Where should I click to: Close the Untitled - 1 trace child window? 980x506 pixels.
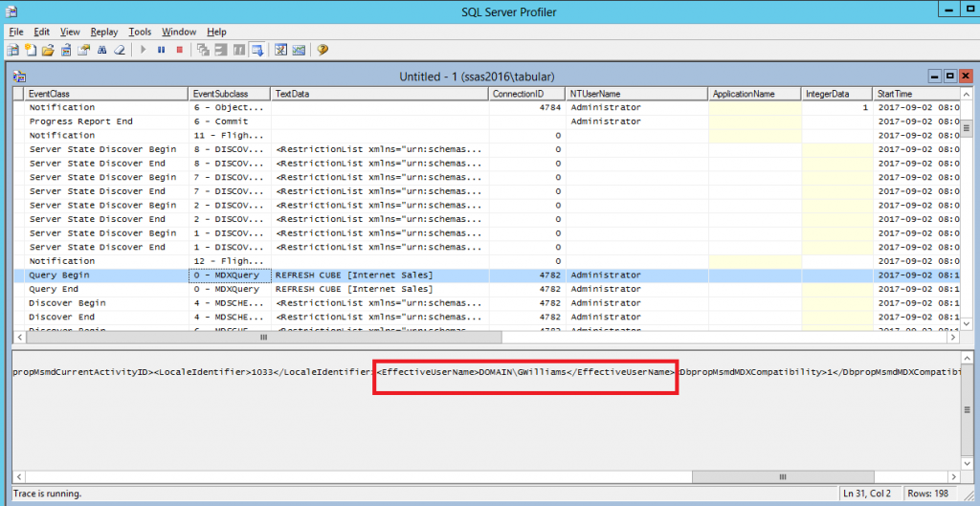point(966,77)
